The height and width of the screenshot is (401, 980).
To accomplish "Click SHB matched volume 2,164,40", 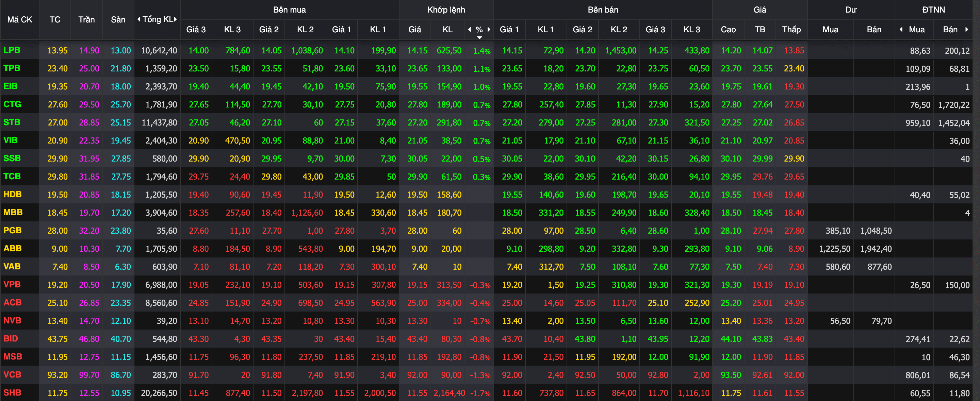I will tap(449, 393).
